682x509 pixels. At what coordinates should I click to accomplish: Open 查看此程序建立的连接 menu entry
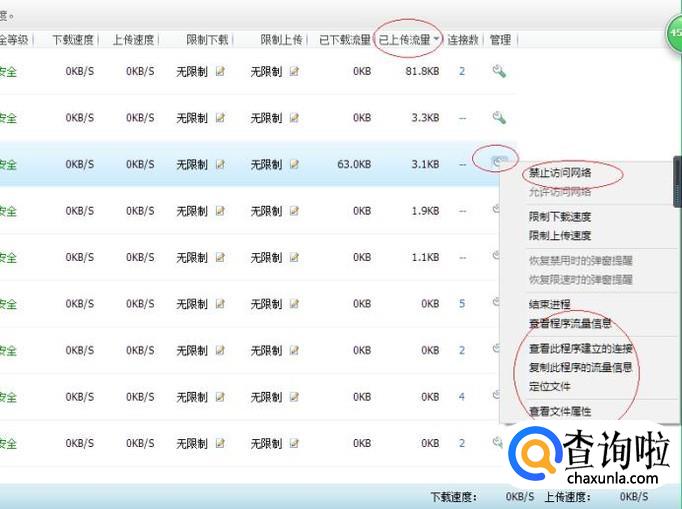[x=581, y=348]
